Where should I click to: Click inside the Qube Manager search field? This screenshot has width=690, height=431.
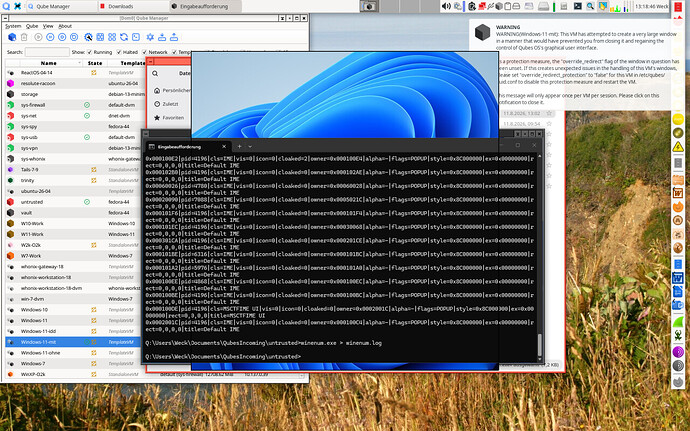(x=47, y=52)
